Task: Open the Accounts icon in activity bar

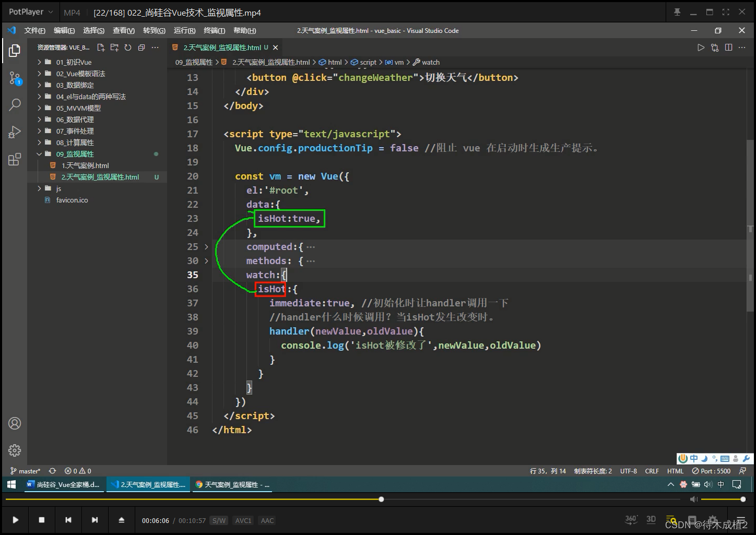Action: click(x=15, y=423)
